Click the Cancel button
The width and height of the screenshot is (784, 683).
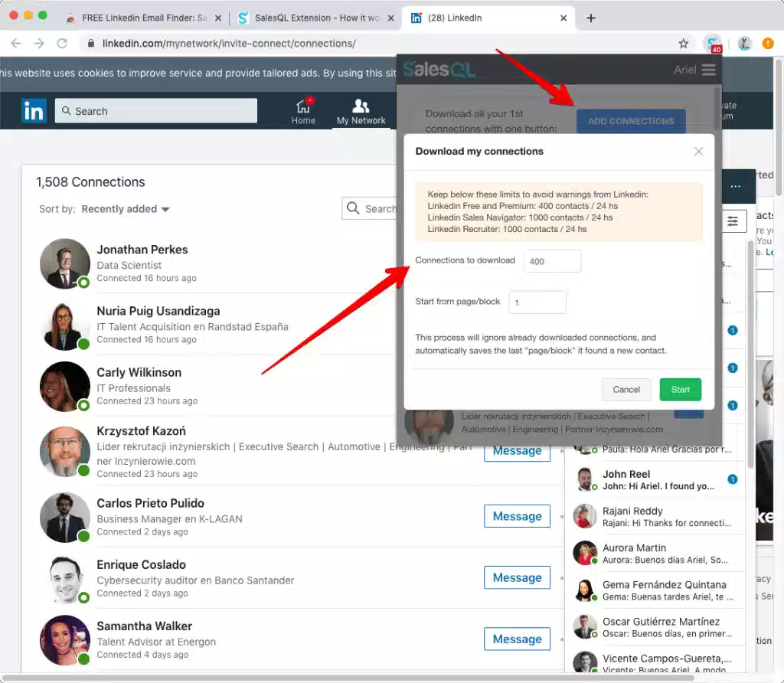(626, 390)
